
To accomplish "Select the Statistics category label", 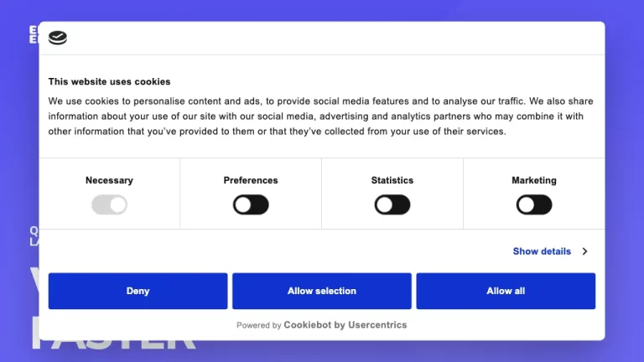I will (392, 180).
